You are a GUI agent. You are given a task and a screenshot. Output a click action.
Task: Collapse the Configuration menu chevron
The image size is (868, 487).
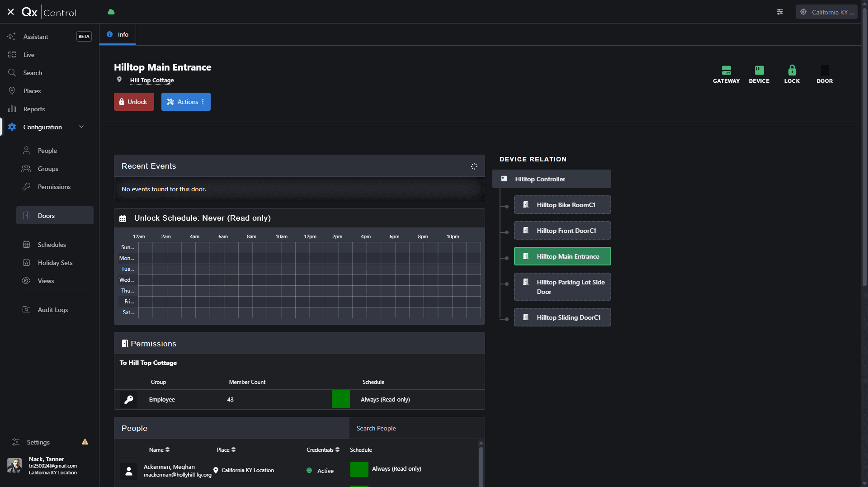click(x=81, y=127)
